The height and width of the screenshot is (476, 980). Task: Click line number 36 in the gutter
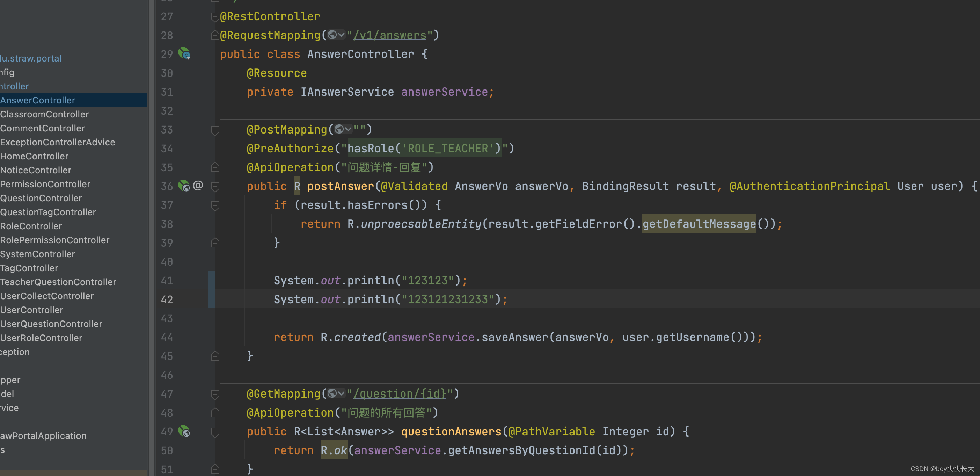coord(167,186)
